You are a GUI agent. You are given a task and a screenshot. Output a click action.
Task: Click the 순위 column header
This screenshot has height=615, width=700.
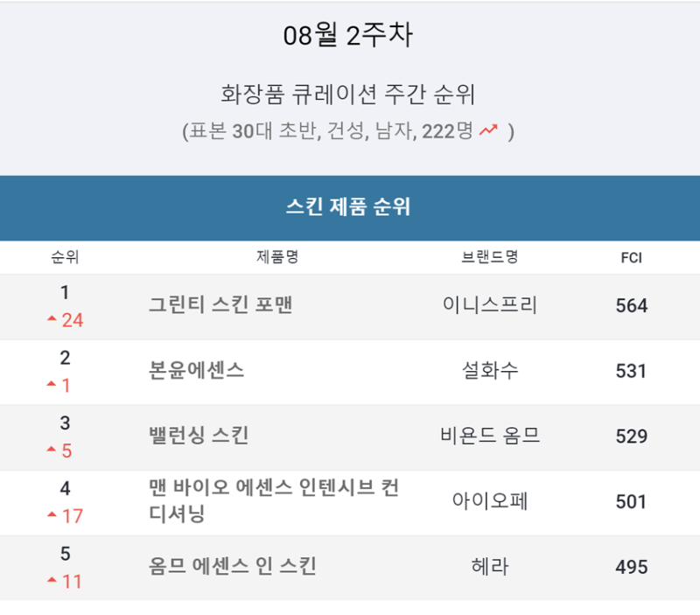coord(65,257)
